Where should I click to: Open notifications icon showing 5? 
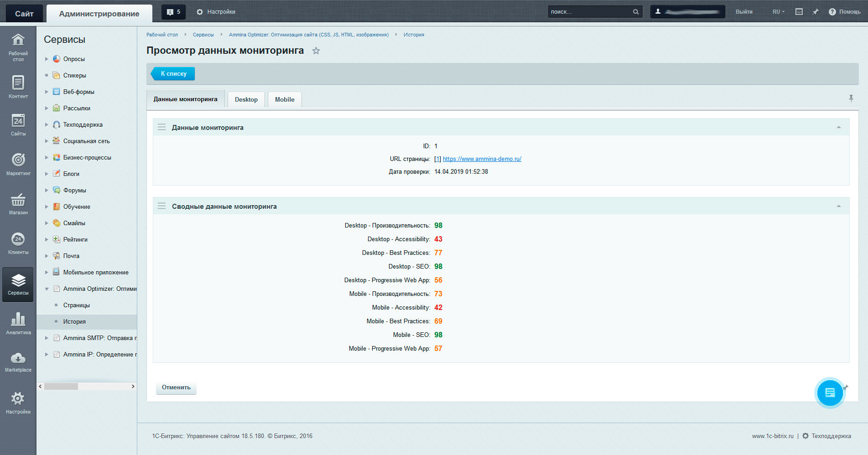click(173, 12)
